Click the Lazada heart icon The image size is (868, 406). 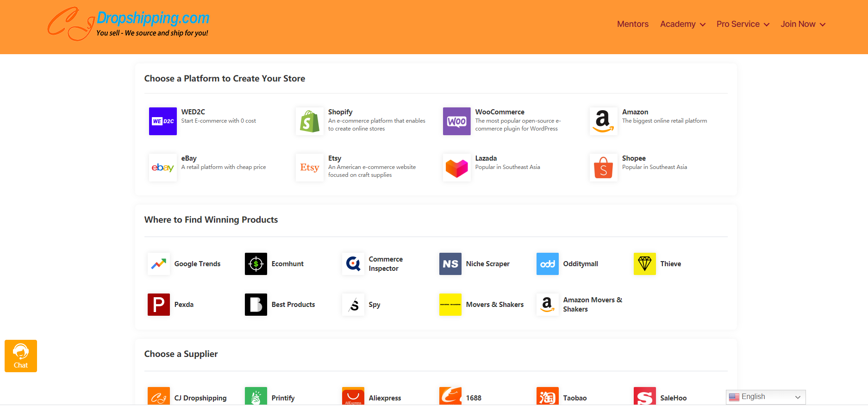456,168
